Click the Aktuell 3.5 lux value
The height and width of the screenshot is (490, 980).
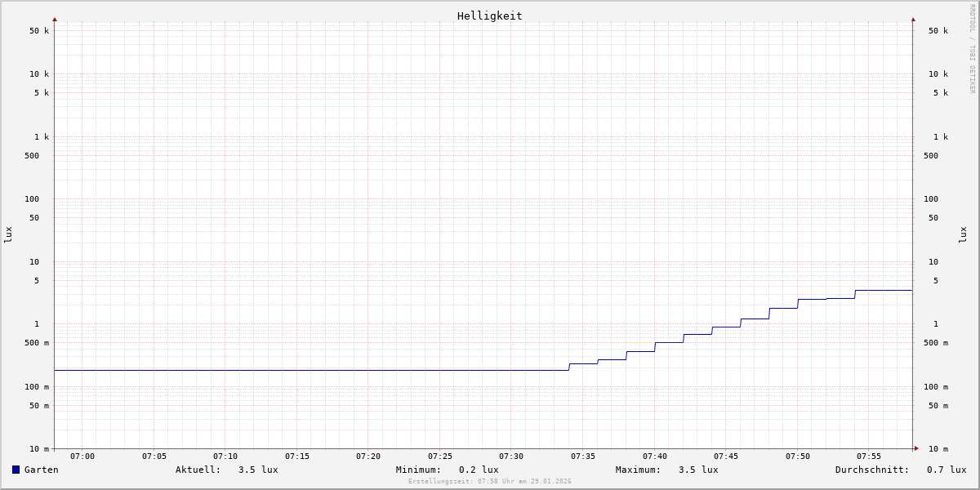coord(257,470)
